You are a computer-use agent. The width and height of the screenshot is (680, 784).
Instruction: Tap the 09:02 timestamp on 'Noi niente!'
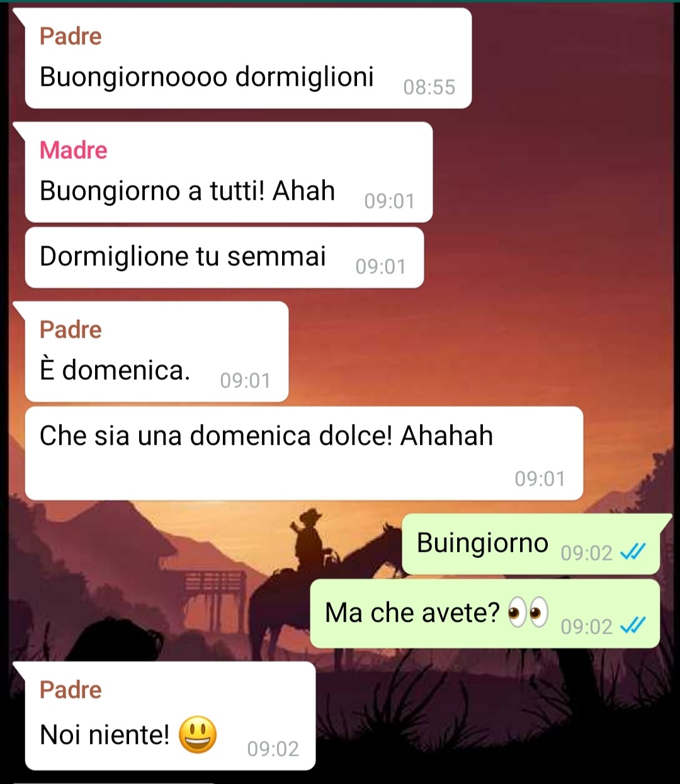point(273,749)
